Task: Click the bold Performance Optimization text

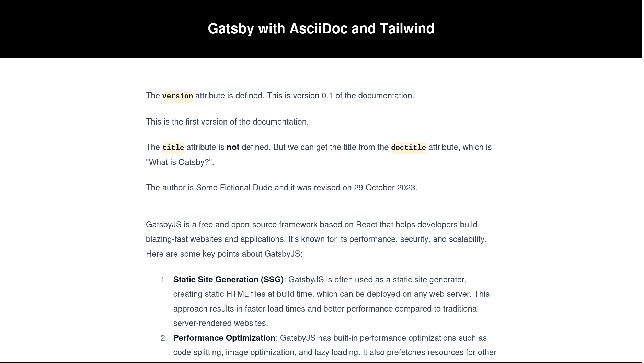Action: (x=224, y=338)
